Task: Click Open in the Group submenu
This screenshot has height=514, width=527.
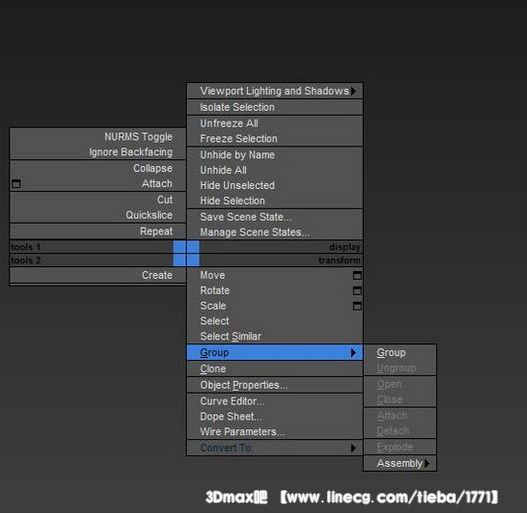Action: (x=400, y=384)
